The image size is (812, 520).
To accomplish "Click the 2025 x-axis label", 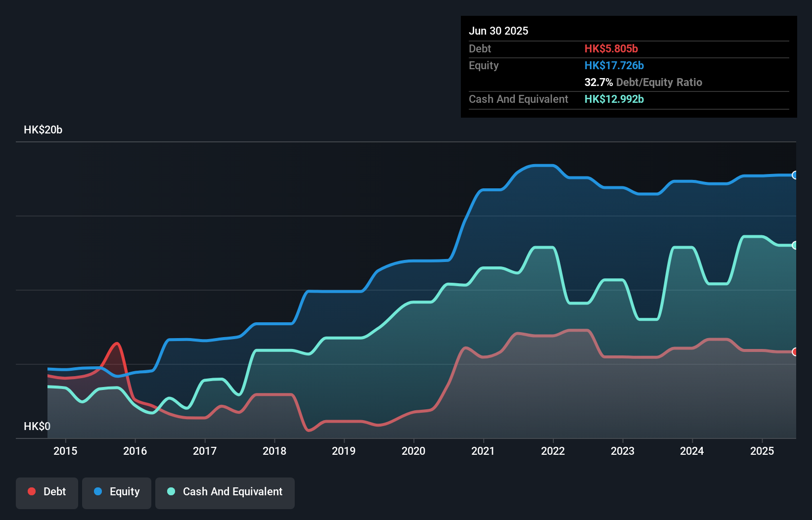I will [762, 451].
